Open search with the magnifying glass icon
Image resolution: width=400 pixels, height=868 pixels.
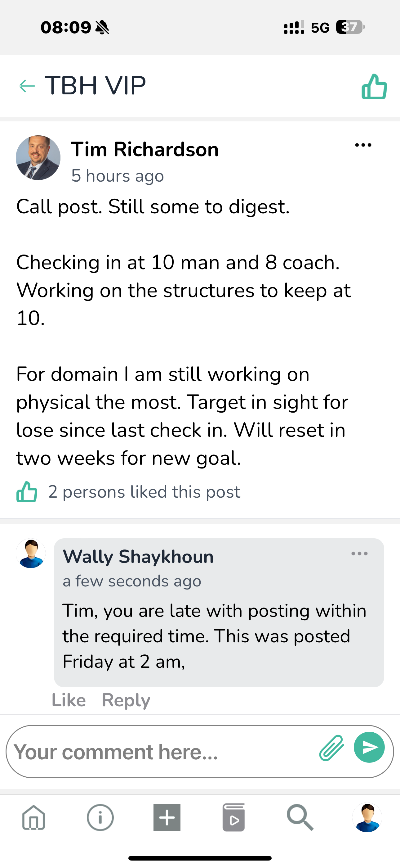pyautogui.click(x=300, y=817)
